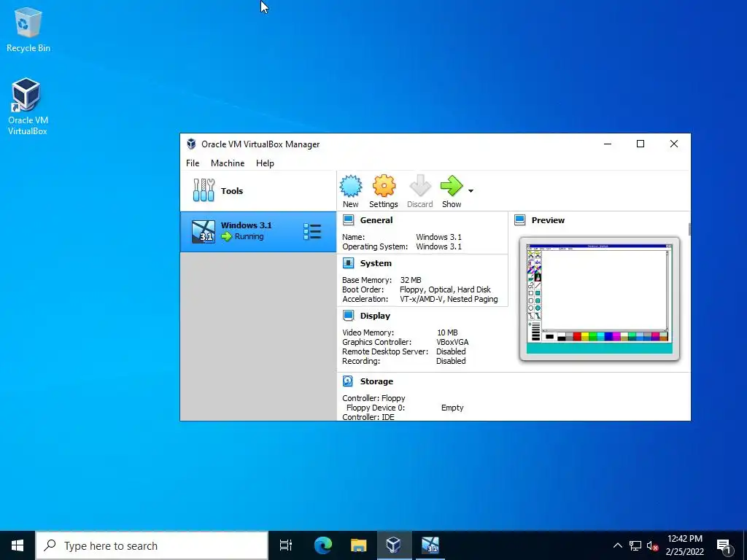Click the green Show arrow icon
This screenshot has width=747, height=560.
point(452,186)
